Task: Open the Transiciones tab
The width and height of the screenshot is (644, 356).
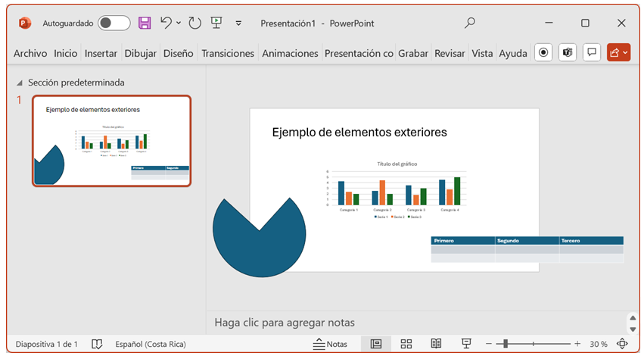Action: pos(228,53)
